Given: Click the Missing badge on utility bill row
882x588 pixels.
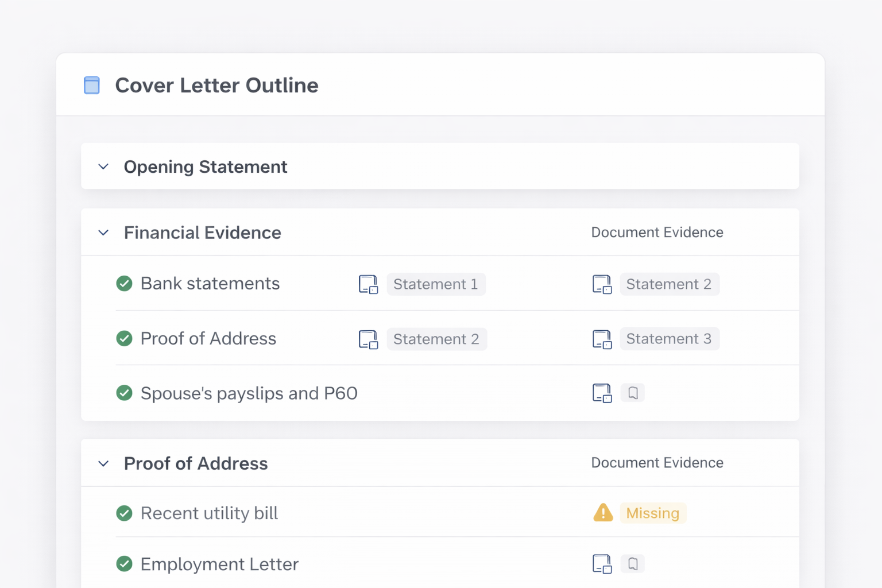Looking at the screenshot, I should coord(652,513).
